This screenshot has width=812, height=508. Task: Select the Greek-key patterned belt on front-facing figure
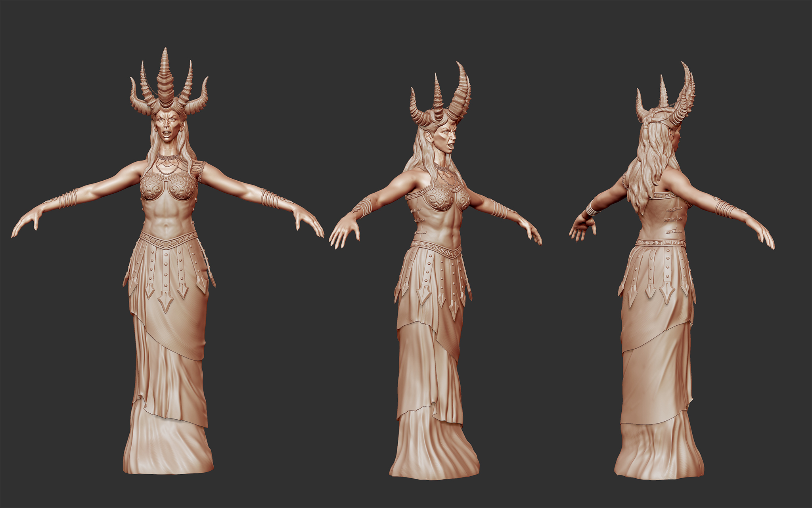click(x=168, y=240)
